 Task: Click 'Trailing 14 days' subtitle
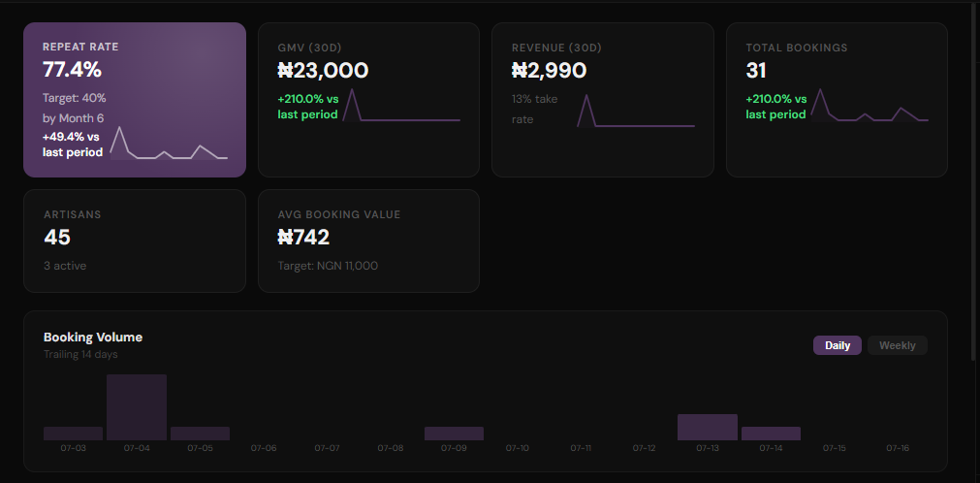point(80,354)
